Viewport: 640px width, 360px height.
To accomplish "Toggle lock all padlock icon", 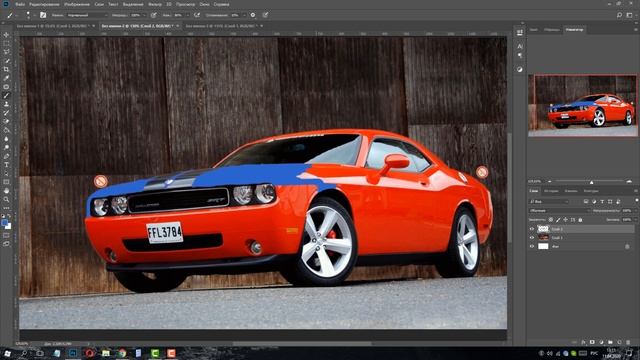I will [x=580, y=220].
